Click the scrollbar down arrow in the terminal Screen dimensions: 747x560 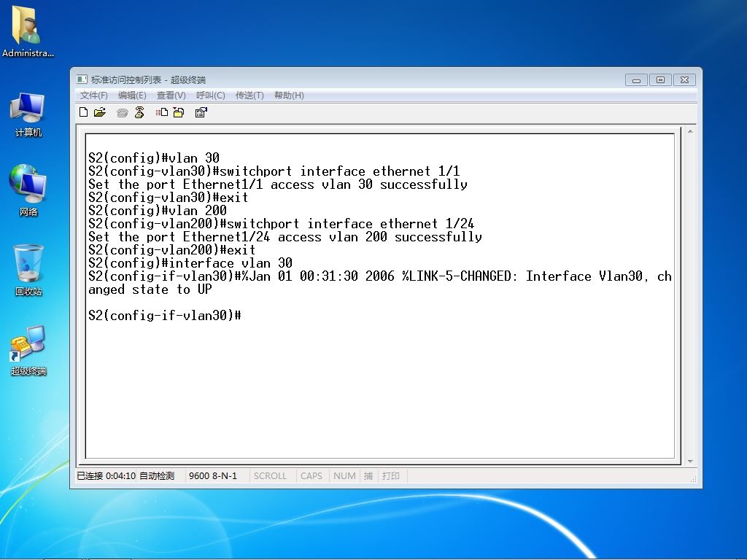690,461
